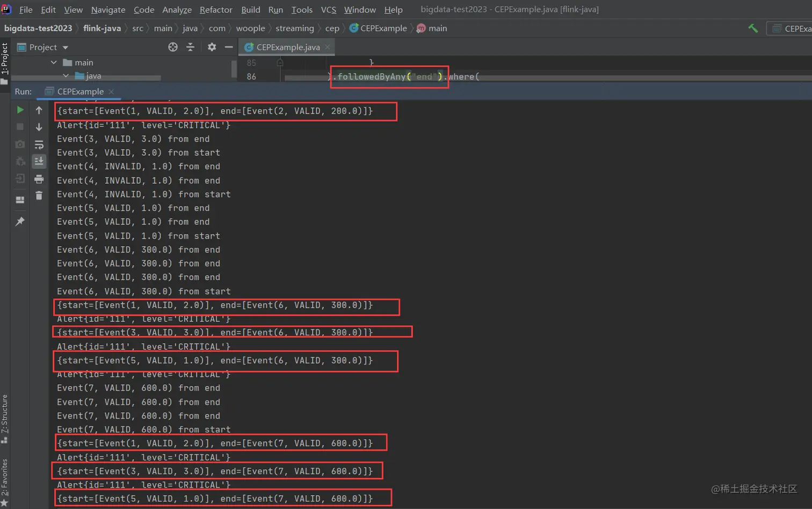Close the CEPExample run tab

pos(111,91)
